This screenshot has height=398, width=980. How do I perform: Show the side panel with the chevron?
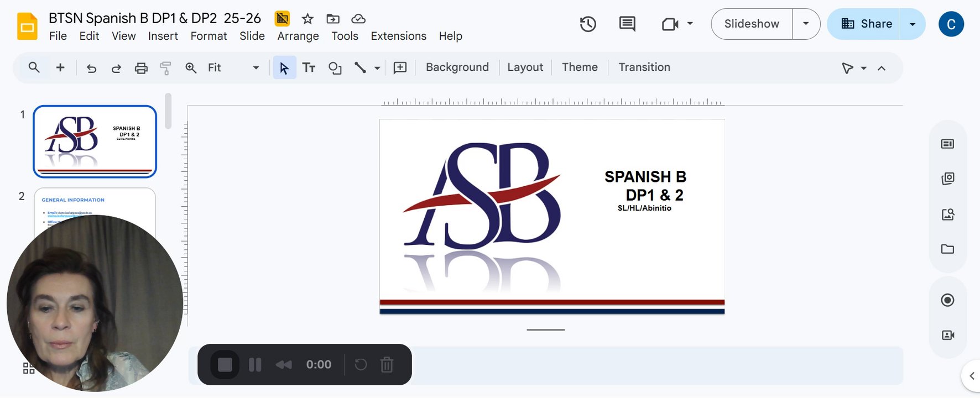[x=972, y=376]
